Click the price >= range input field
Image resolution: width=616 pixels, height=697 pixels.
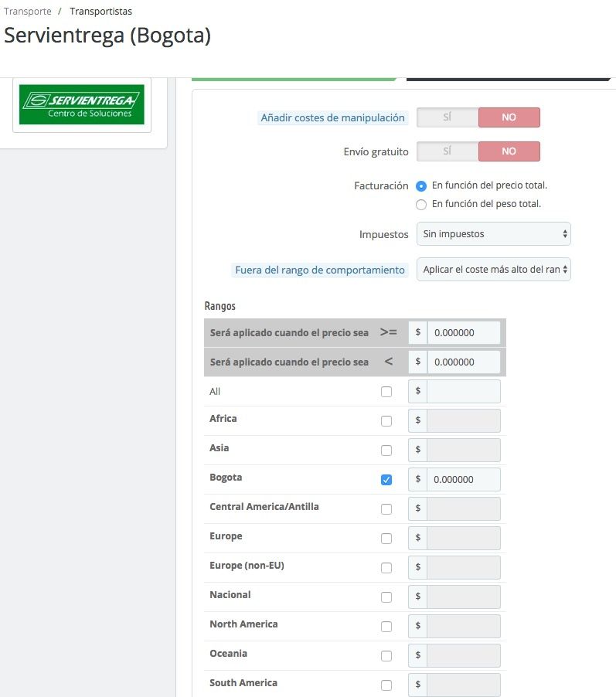[x=464, y=332]
